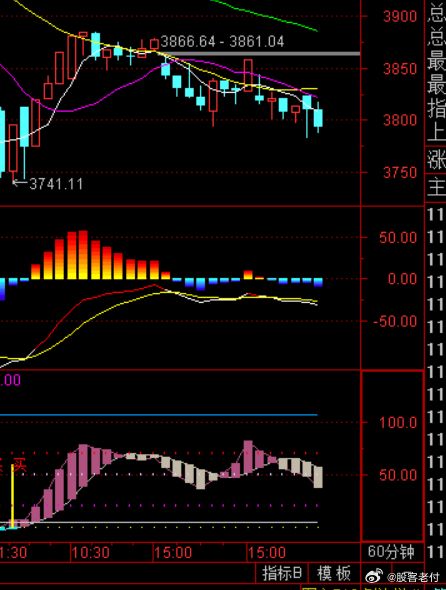Click the 3750 price axis label
This screenshot has height=590, width=446.
[400, 173]
